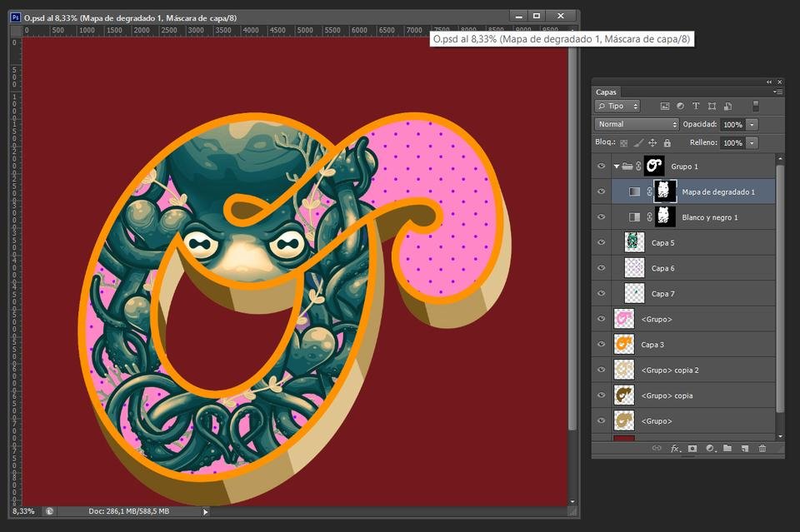Toggle visibility of Blanco y negro 1
The width and height of the screenshot is (800, 532).
[x=601, y=217]
